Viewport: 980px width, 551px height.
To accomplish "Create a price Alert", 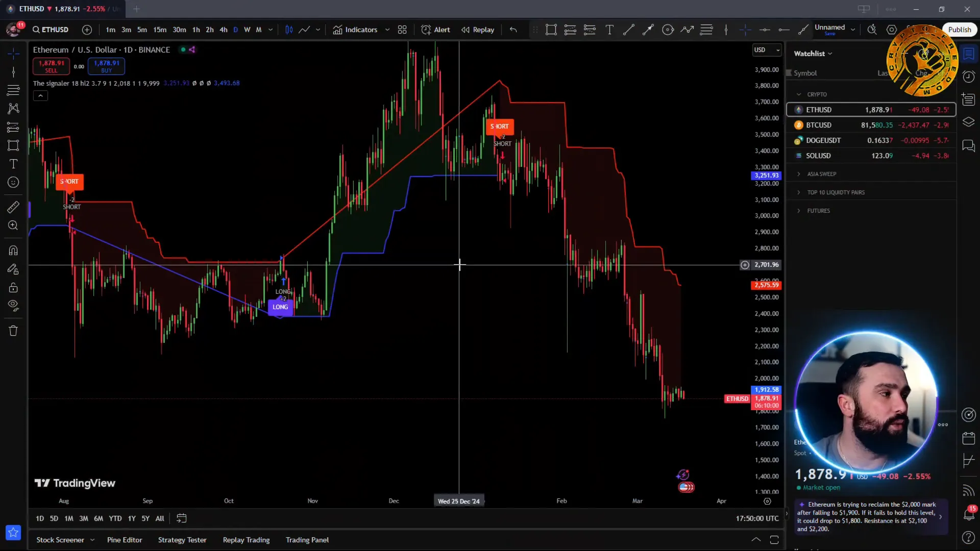I will point(435,30).
